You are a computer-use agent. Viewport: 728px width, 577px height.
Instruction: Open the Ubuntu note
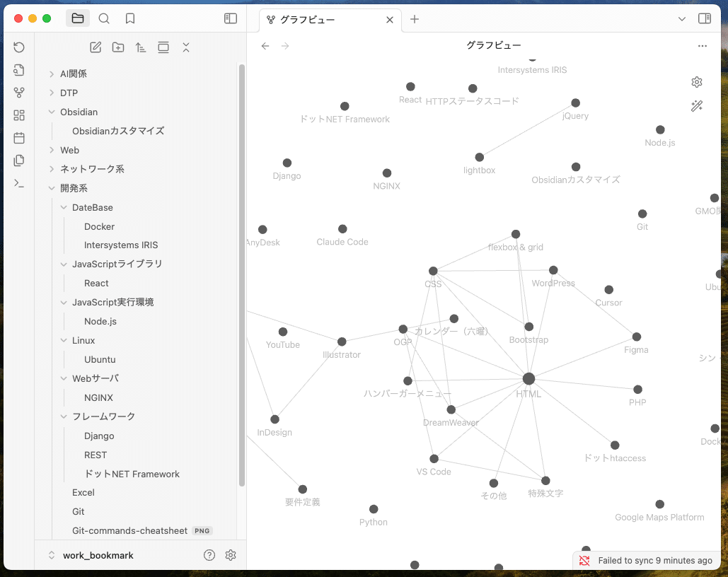[x=100, y=359]
